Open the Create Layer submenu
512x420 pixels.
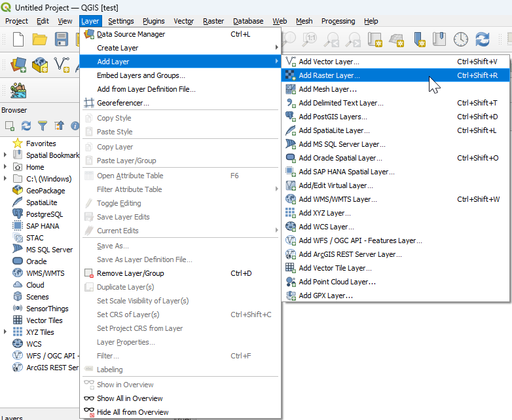point(118,48)
